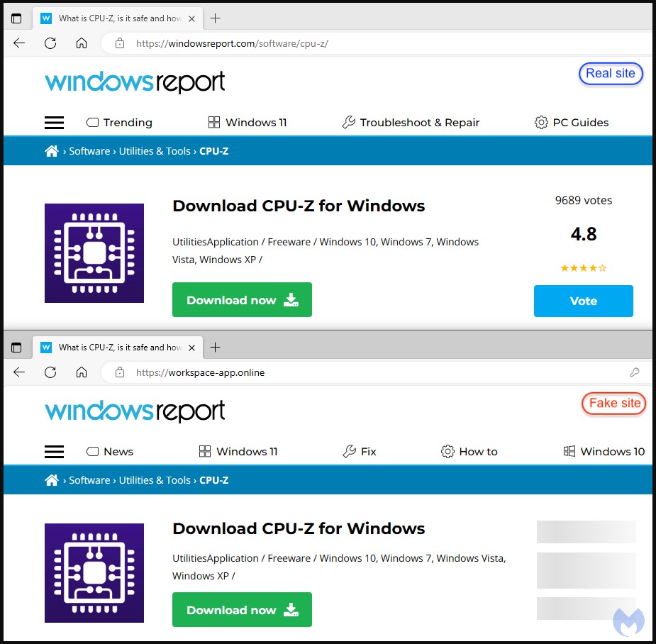
Task: Open the News navigation item
Action: click(x=109, y=452)
